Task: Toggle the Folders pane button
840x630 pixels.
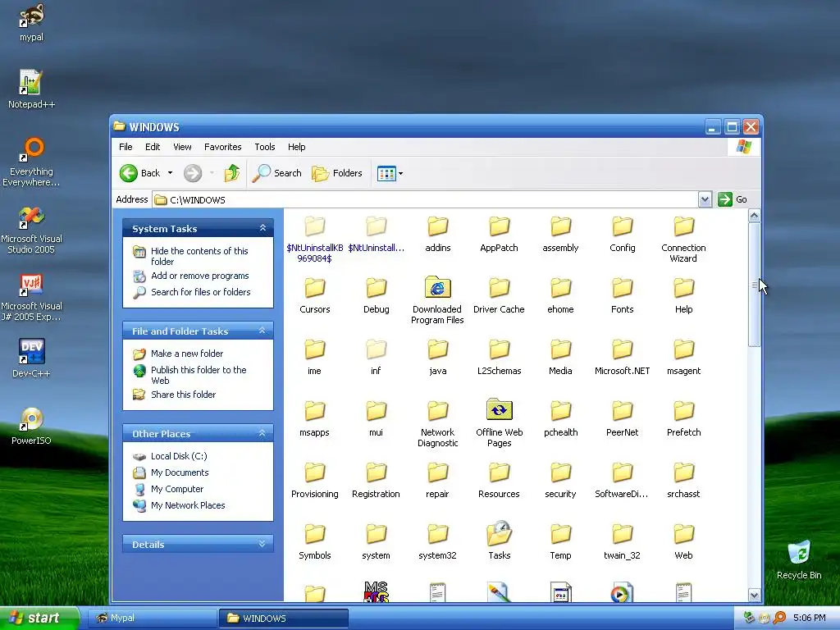Action: tap(337, 173)
